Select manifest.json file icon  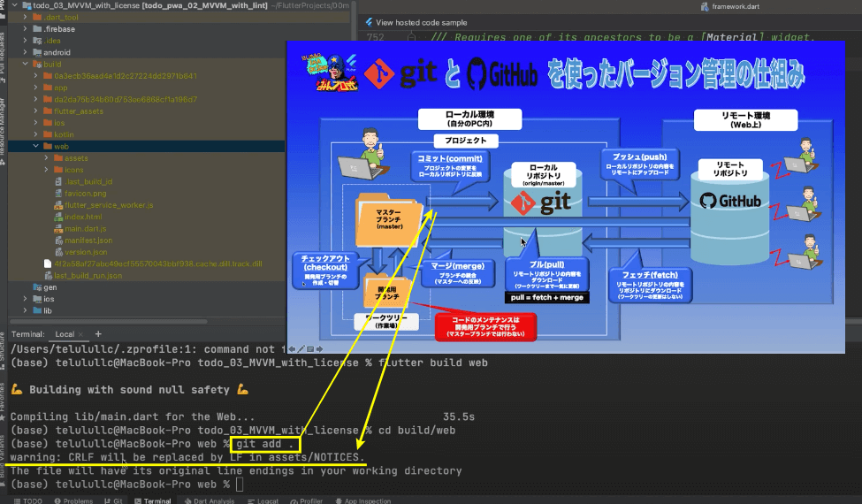(58, 241)
